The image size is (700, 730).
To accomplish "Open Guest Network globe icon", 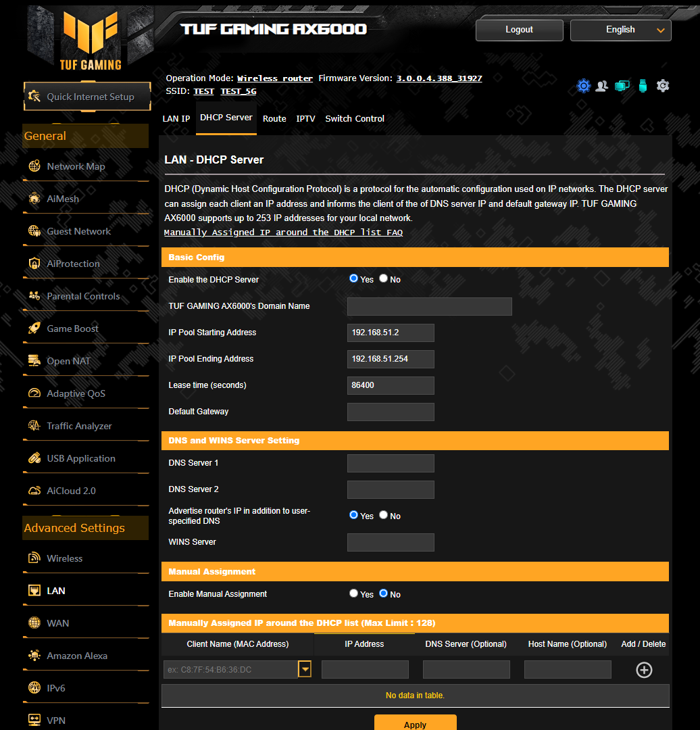I will pos(34,231).
